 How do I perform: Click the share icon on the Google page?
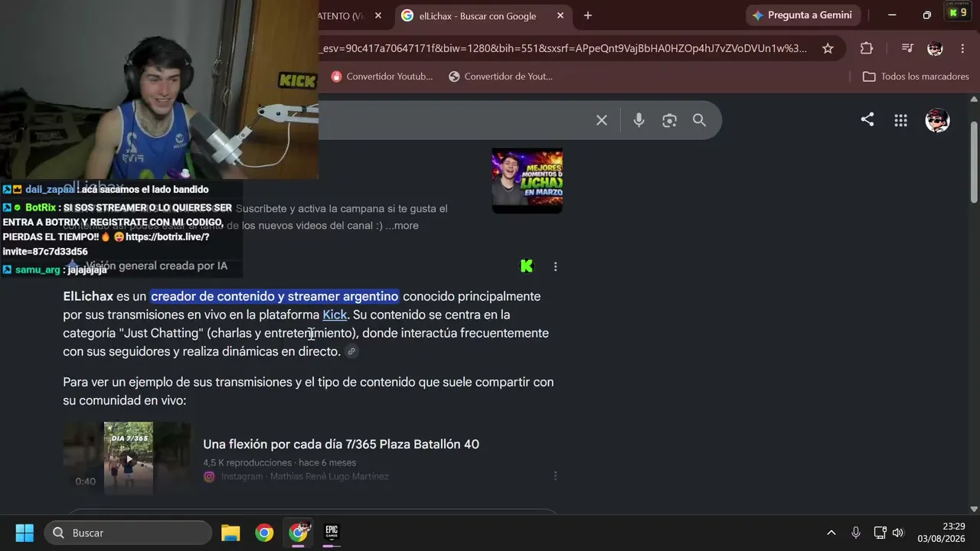[867, 119]
